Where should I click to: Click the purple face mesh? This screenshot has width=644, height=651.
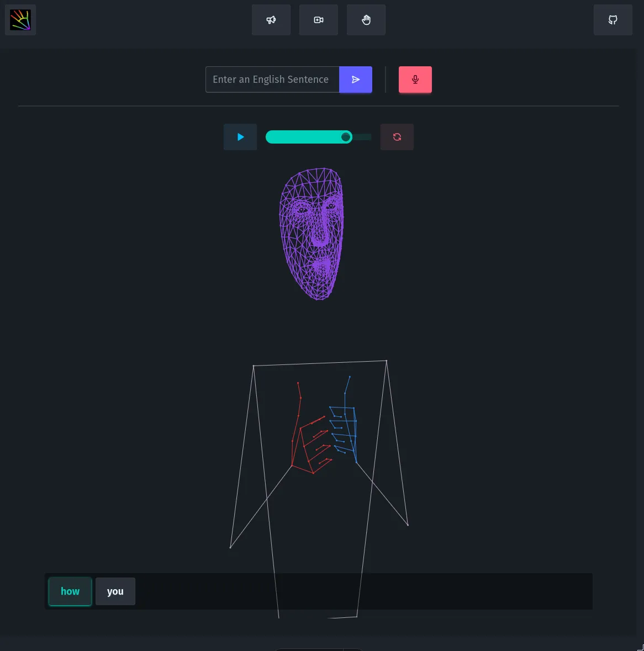312,233
